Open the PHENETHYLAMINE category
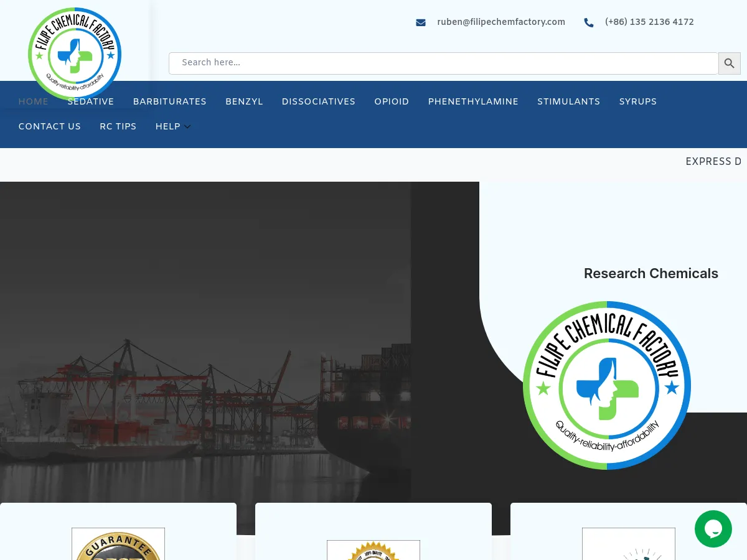 [473, 101]
